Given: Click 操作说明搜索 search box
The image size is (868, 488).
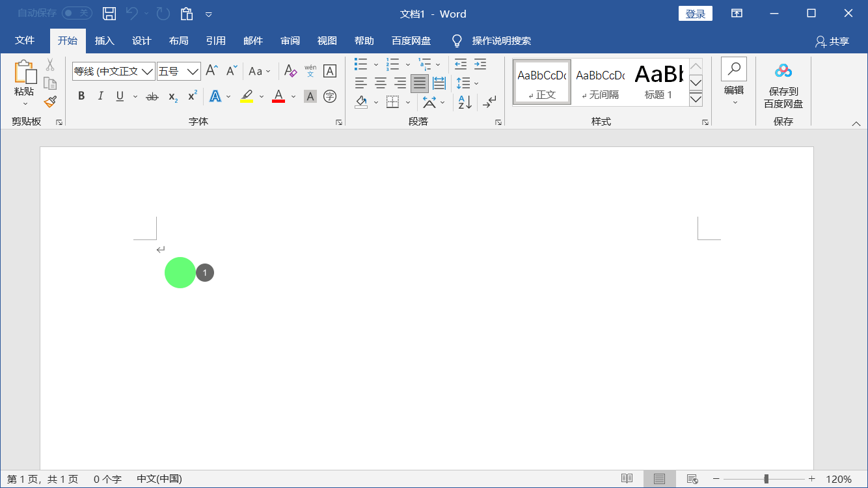Looking at the screenshot, I should (x=502, y=40).
